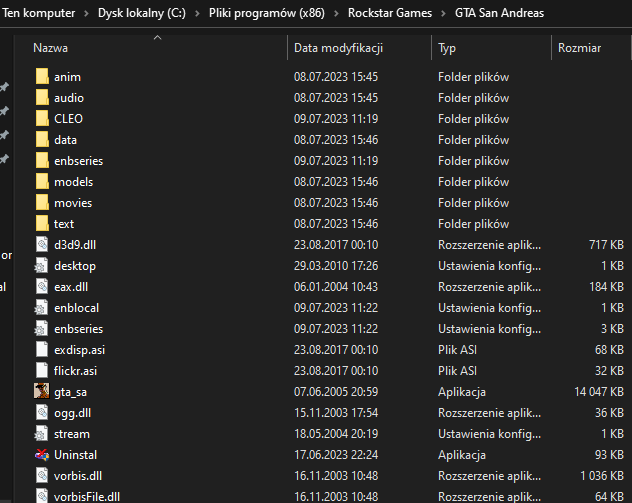The height and width of the screenshot is (503, 632).
Task: Navigate to Dysk lokalny (C:) breadcrumb
Action: pos(142,13)
